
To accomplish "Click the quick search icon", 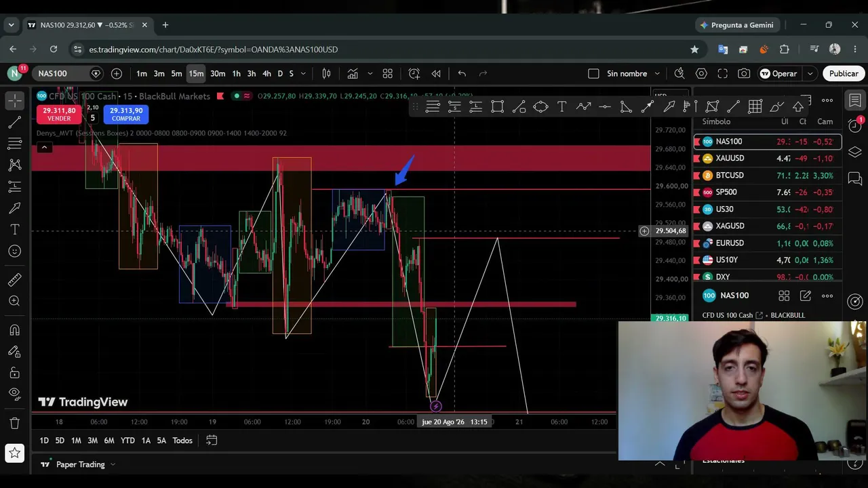I will point(679,73).
